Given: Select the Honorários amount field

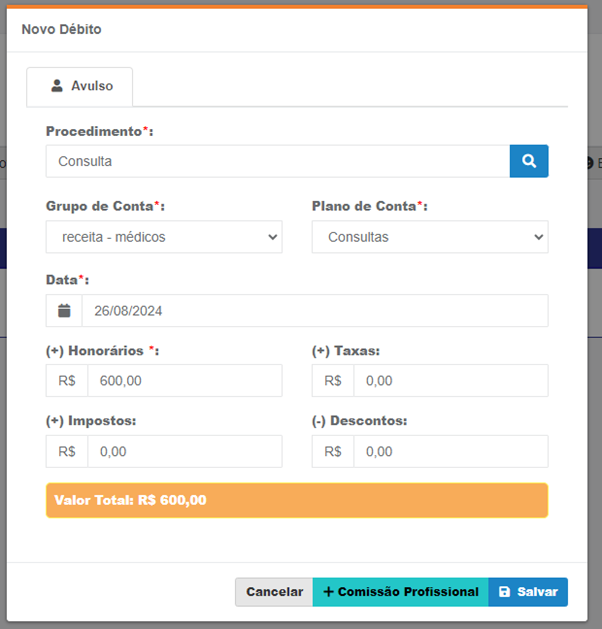Looking at the screenshot, I should (x=184, y=381).
